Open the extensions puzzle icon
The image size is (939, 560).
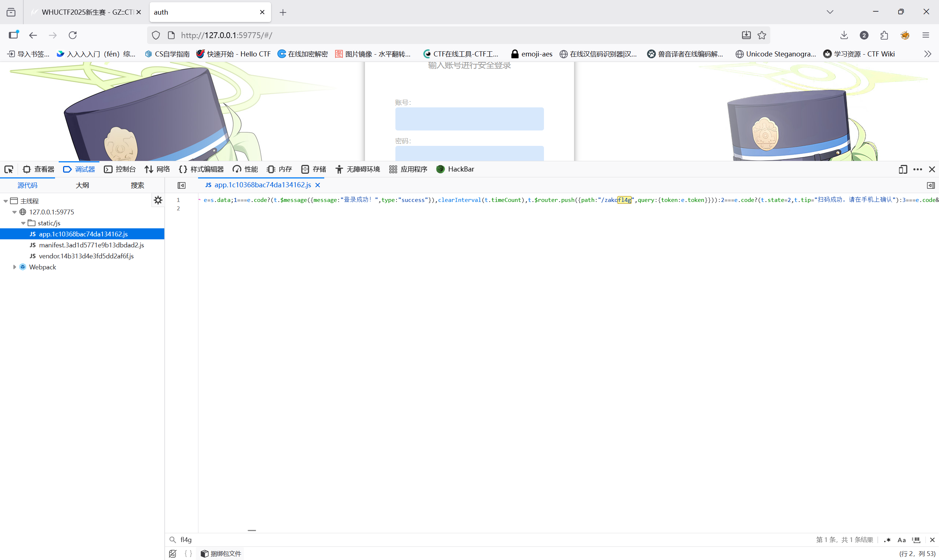(x=884, y=35)
